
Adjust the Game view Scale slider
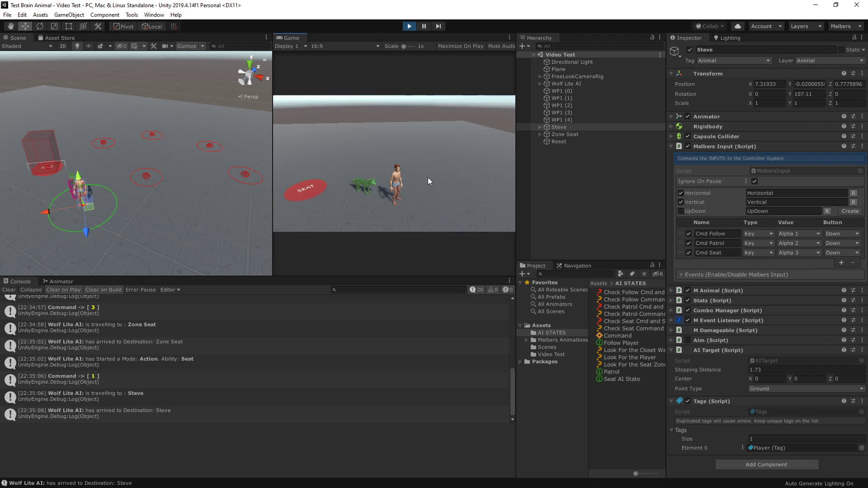click(404, 46)
